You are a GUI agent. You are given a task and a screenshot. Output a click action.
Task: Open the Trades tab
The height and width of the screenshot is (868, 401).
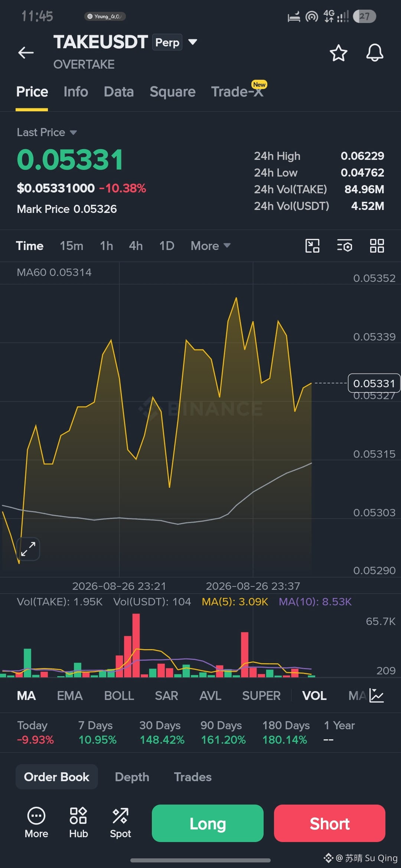[x=193, y=777]
